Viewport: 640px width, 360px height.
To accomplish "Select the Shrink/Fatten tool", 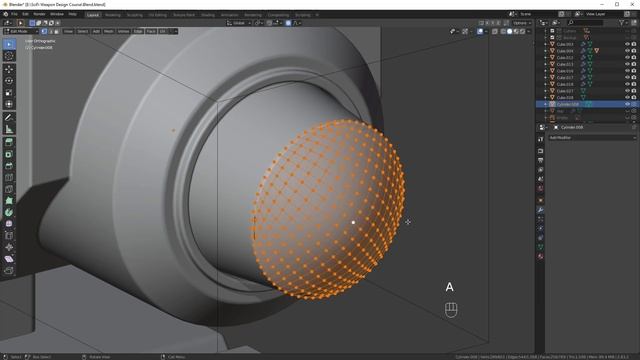I will pos(9,247).
